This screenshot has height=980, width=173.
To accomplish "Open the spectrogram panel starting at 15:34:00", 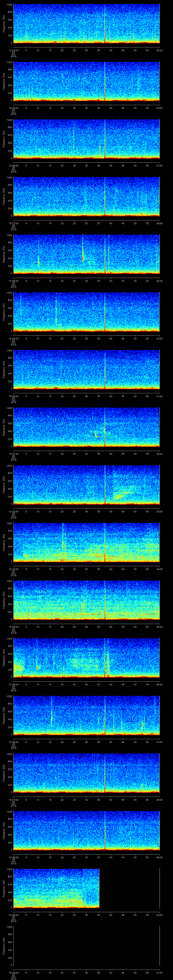I will click(x=86, y=600).
